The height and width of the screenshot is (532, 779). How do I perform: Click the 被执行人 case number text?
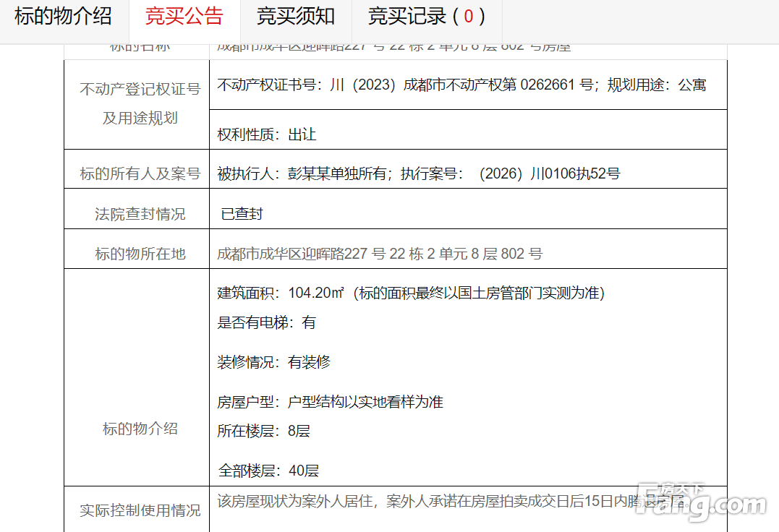418,173
